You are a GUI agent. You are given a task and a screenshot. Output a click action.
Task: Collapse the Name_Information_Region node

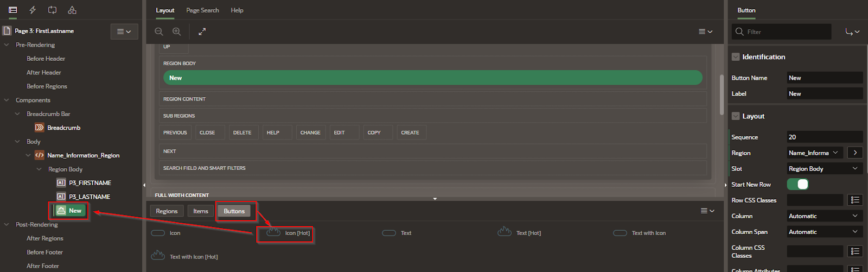pyautogui.click(x=28, y=155)
